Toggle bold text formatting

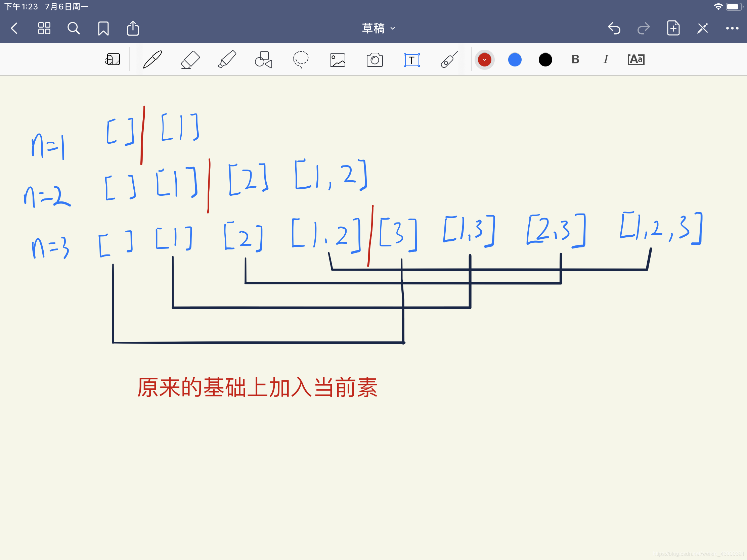point(575,59)
